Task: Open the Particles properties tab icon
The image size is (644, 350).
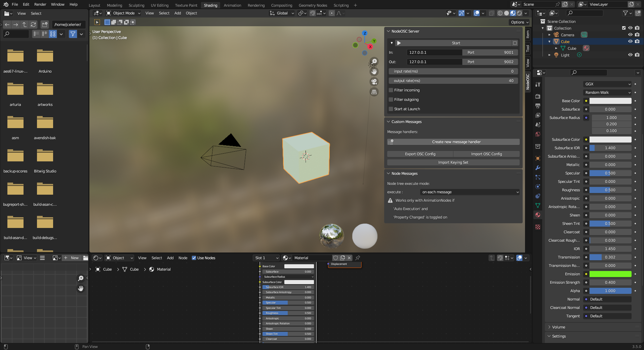Action: [x=538, y=177]
